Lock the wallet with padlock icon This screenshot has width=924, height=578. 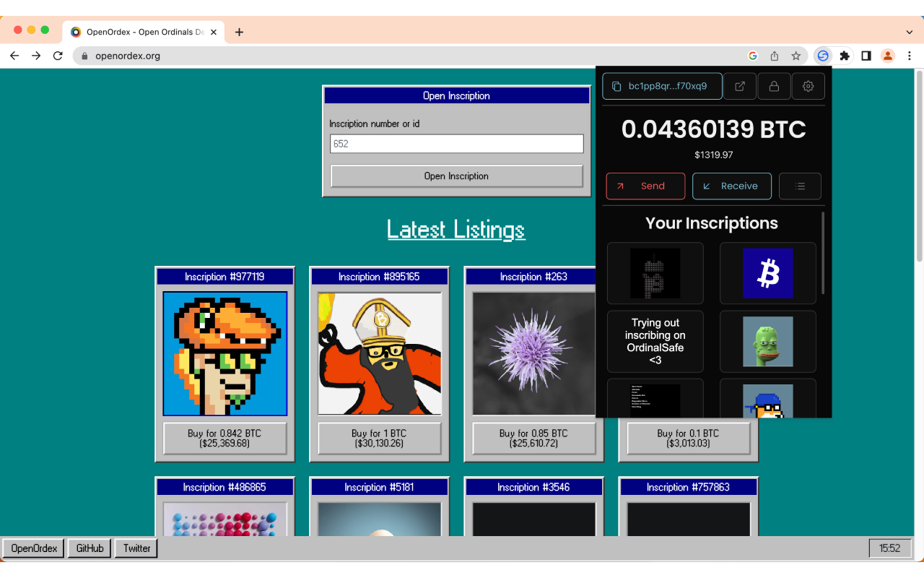774,86
